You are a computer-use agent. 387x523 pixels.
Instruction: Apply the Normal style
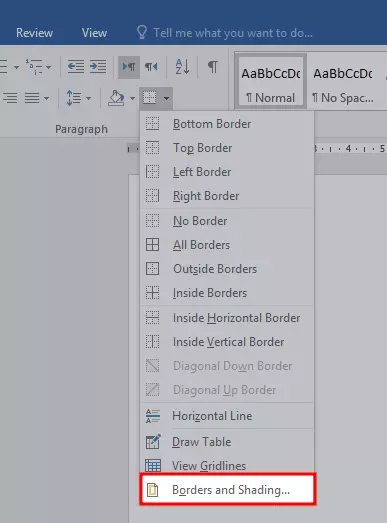click(x=271, y=82)
